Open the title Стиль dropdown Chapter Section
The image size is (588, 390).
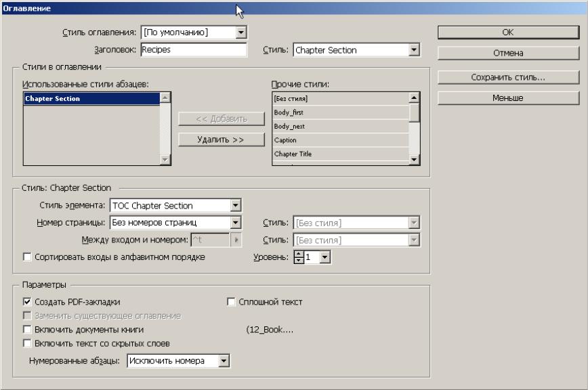(x=356, y=50)
